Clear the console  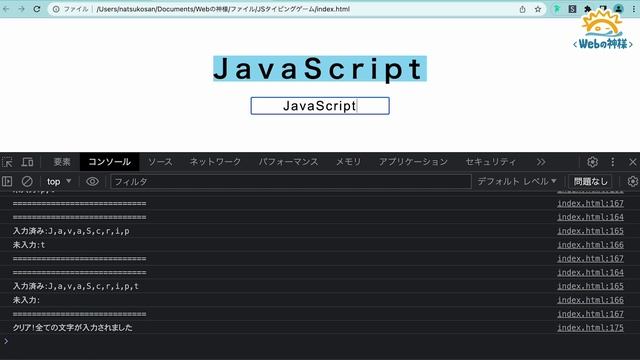coord(27,181)
